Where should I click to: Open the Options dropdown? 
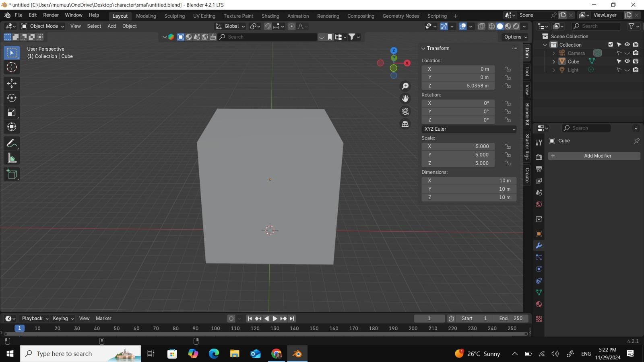click(x=515, y=37)
